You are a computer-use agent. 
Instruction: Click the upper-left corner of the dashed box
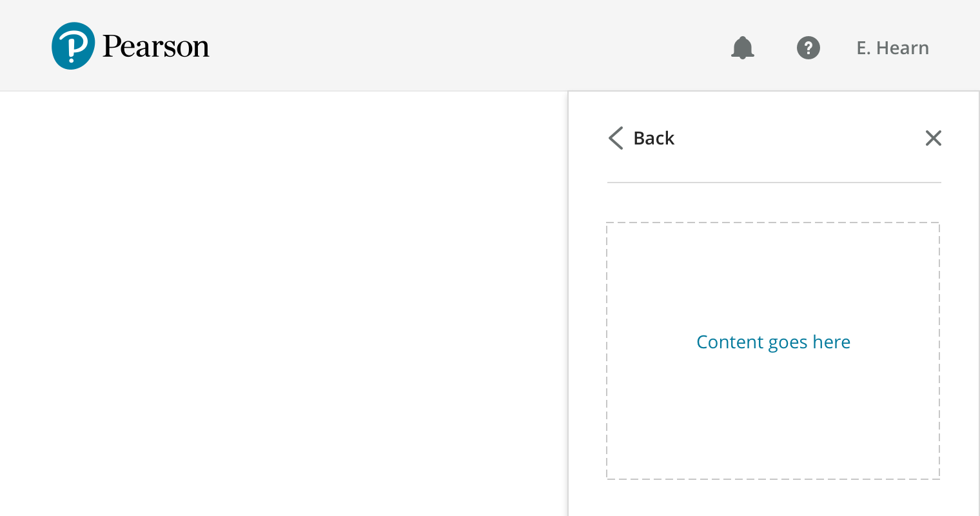(608, 224)
